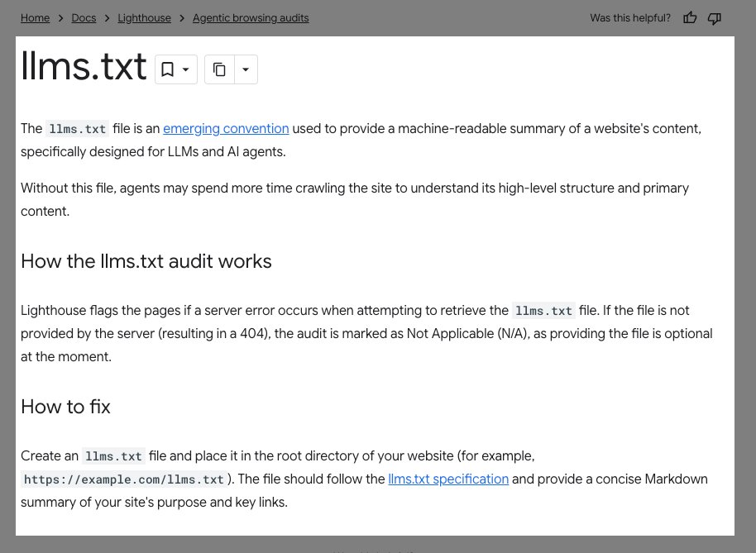Open the Home breadcrumb link

(x=35, y=18)
